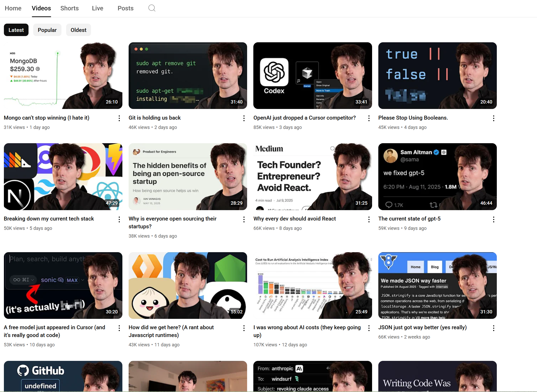Open the MongoDB stock chart video thumbnail
Screen dimensions: 537x392
coord(63,75)
